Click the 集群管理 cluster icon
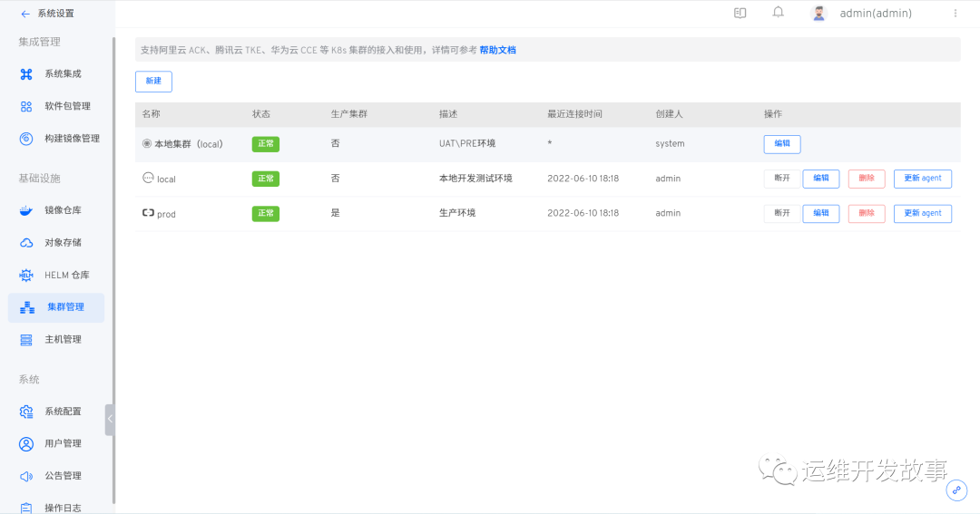Image resolution: width=980 pixels, height=514 pixels. (x=27, y=307)
